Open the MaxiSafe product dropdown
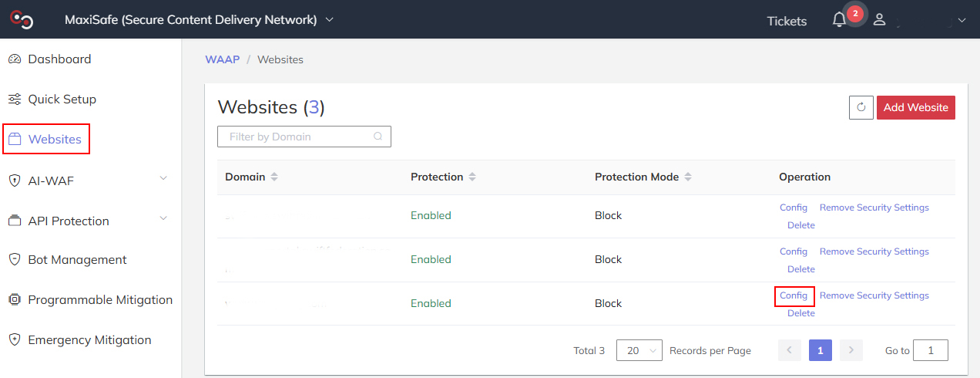The height and width of the screenshot is (378, 980). tap(330, 19)
